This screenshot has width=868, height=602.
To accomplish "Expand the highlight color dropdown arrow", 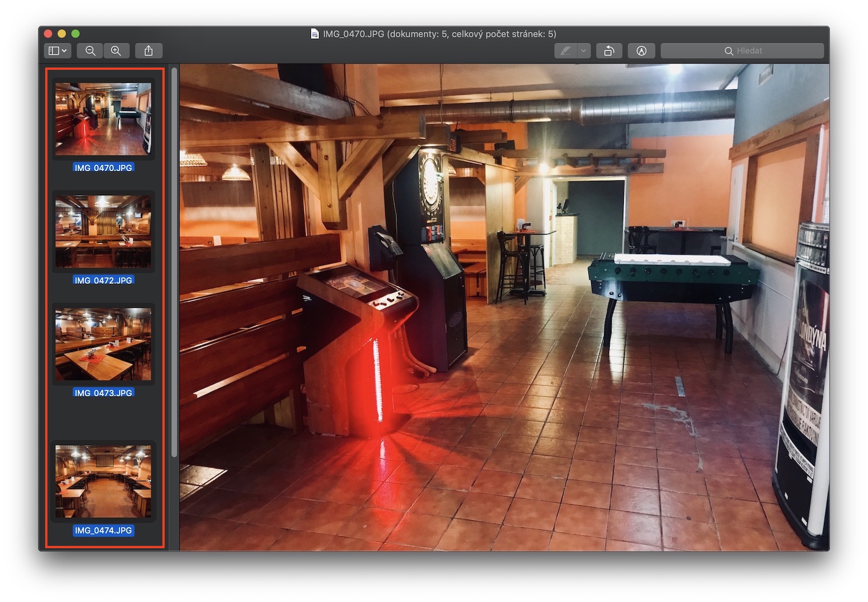I will tap(583, 51).
